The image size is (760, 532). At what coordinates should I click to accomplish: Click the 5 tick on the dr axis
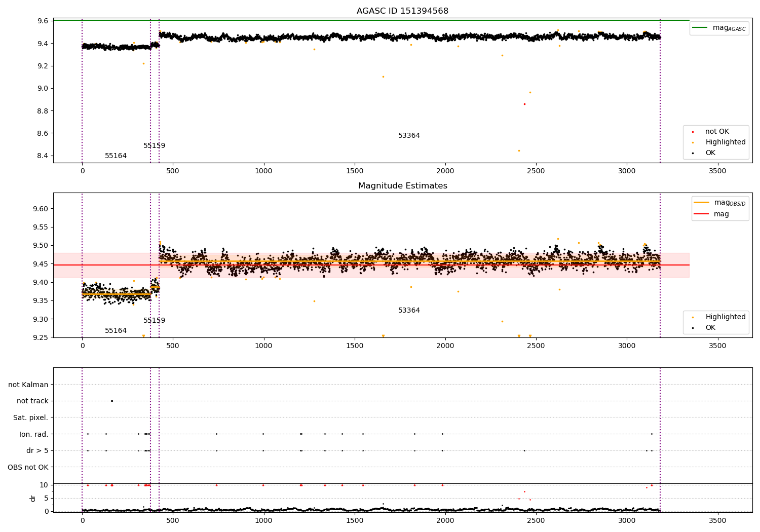tap(47, 499)
